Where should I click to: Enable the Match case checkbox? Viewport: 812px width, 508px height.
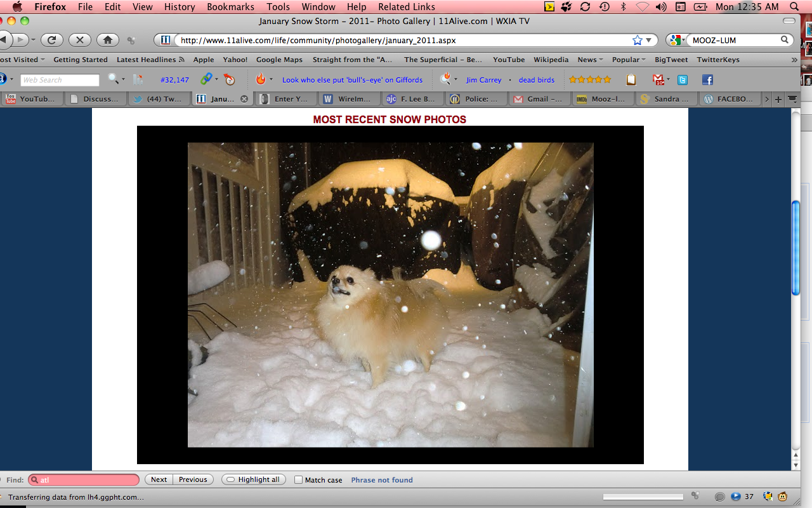[x=298, y=480]
